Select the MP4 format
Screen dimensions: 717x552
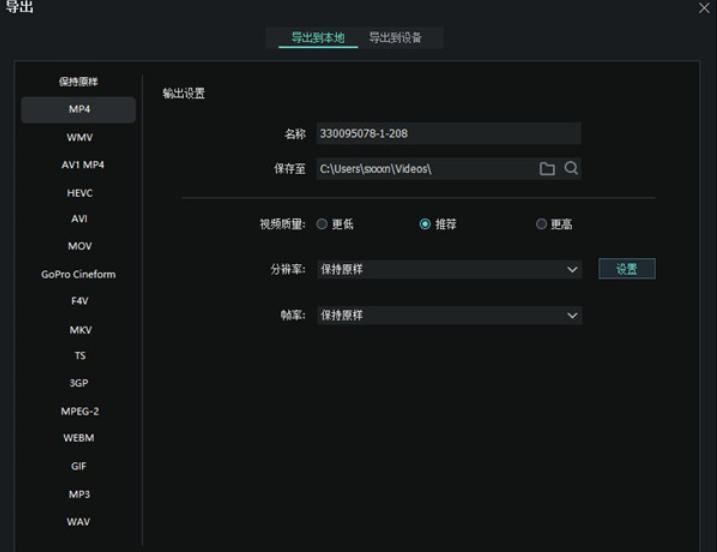[x=78, y=109]
